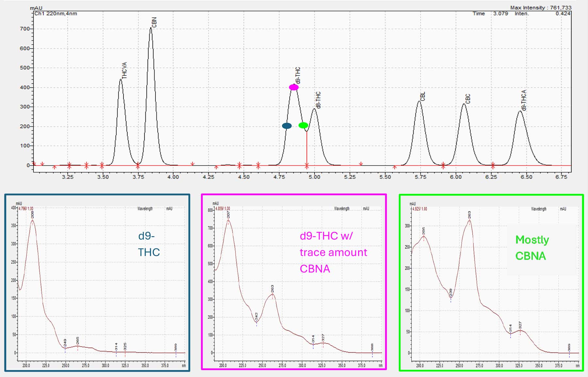Viewport: 588px width, 377px height.
Task: Click the CBC peak label
Action: point(467,98)
